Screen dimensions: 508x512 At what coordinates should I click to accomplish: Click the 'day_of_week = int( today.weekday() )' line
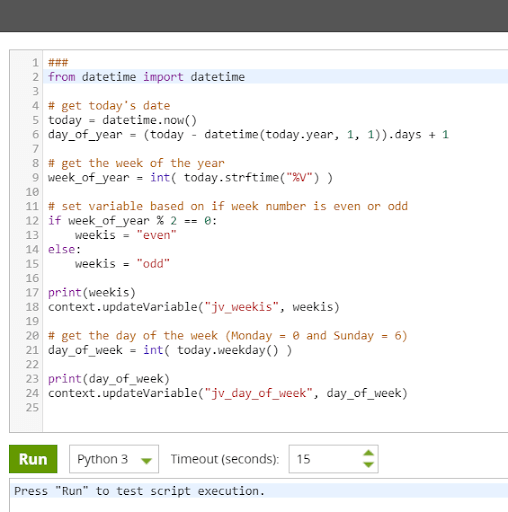point(170,350)
